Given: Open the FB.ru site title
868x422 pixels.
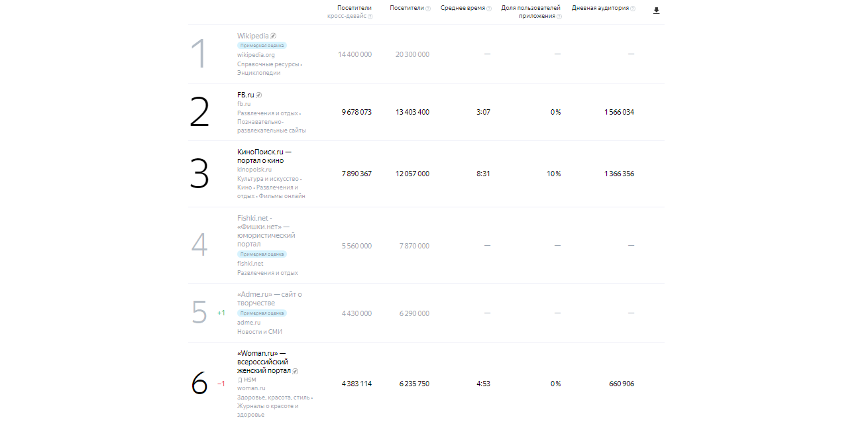Looking at the screenshot, I should point(246,95).
